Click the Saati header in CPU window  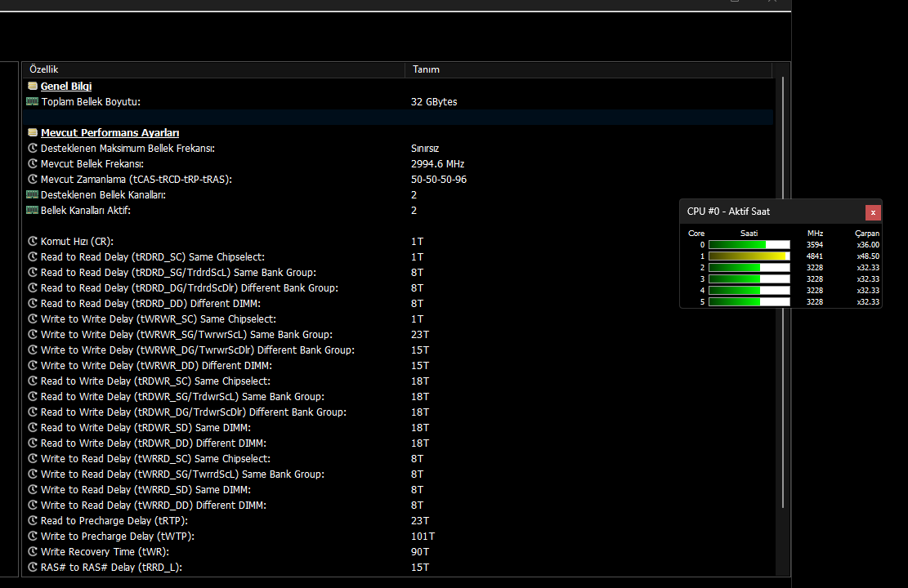[749, 234]
